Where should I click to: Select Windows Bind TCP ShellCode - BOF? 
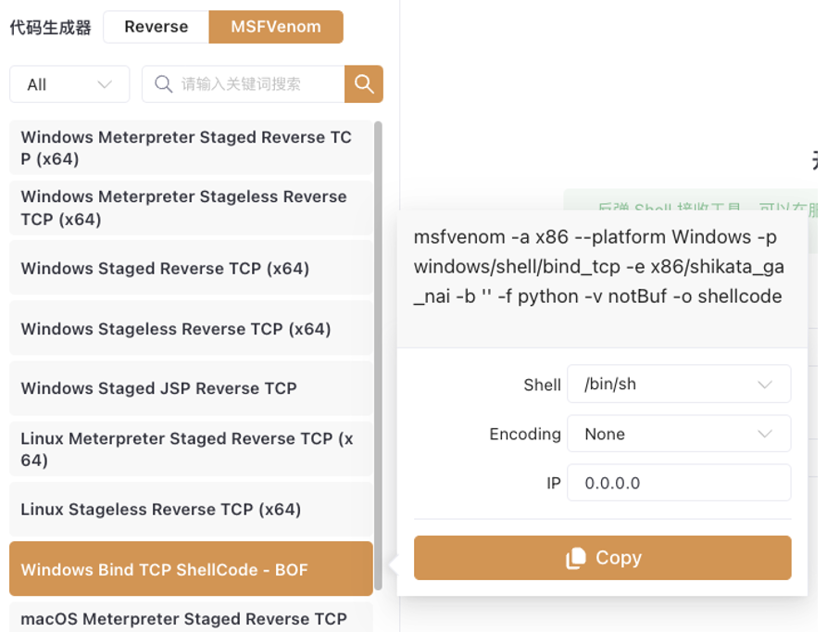pyautogui.click(x=192, y=569)
